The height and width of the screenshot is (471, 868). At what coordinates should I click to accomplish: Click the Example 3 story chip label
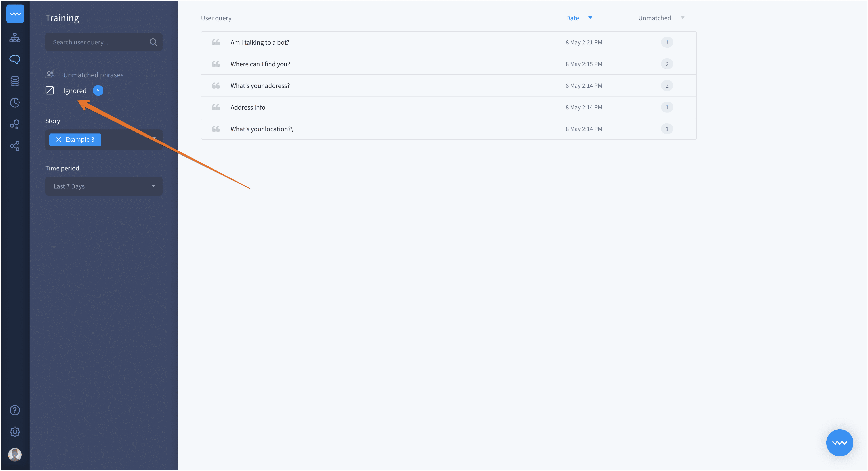pos(80,139)
